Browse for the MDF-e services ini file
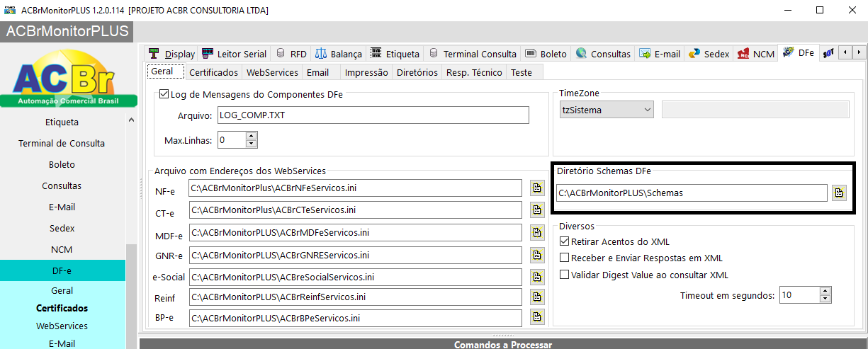The height and width of the screenshot is (349, 868). [x=537, y=232]
